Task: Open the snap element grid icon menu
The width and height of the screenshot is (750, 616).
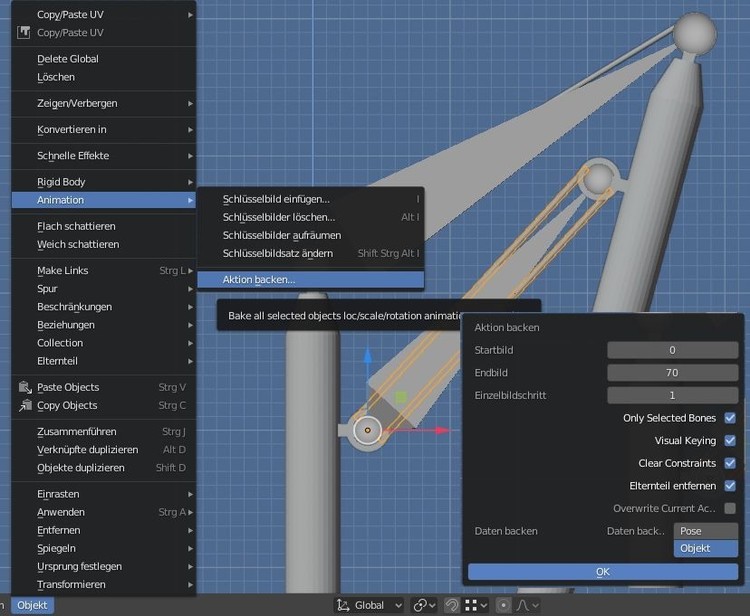Action: tap(476, 605)
